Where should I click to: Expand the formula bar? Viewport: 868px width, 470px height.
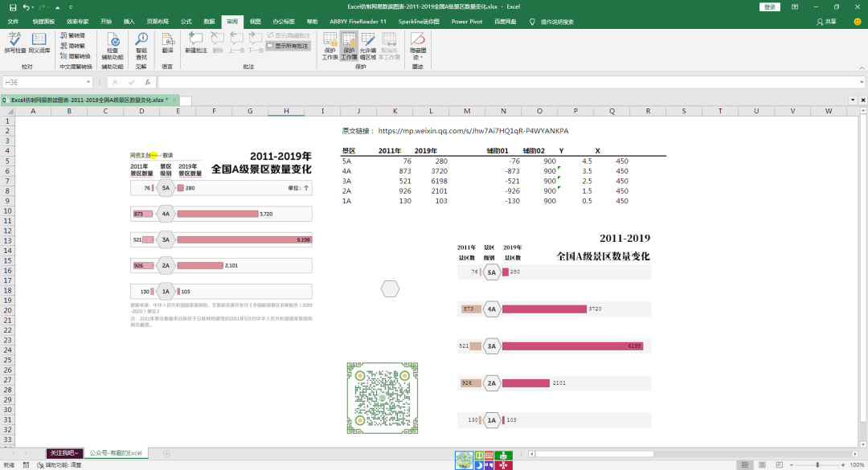coord(862,82)
